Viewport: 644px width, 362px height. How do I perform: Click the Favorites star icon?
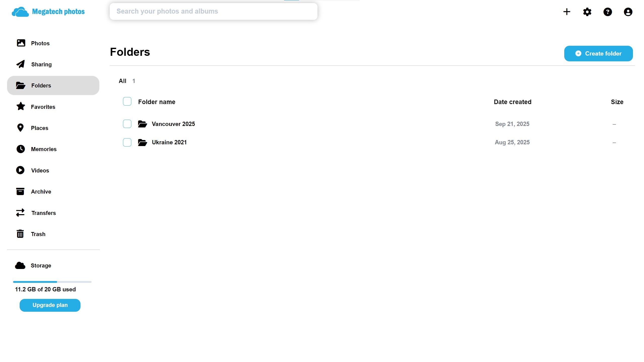point(21,107)
